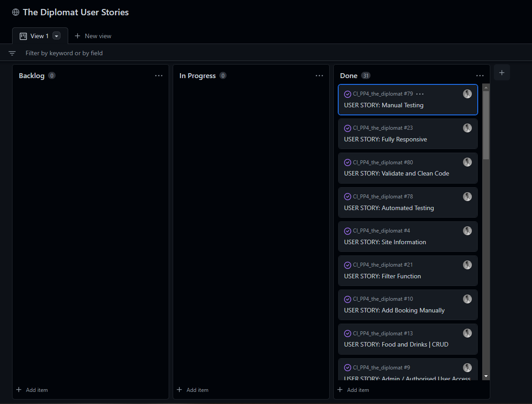Open USER STORY: Automated Testing
The height and width of the screenshot is (404, 532).
[x=389, y=208]
